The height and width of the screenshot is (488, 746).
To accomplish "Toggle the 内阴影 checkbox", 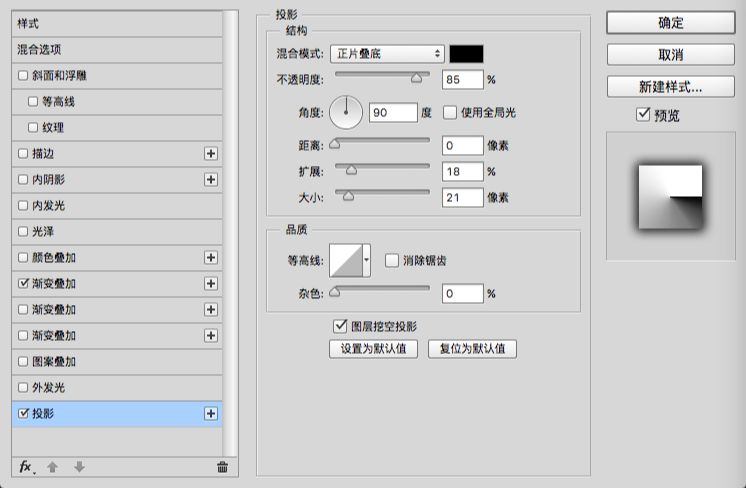I will [x=23, y=180].
